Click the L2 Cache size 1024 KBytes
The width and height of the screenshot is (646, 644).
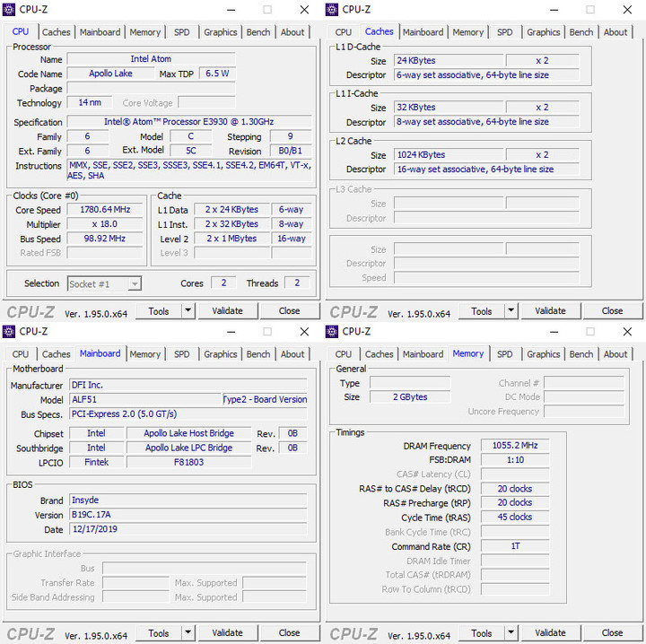point(449,155)
